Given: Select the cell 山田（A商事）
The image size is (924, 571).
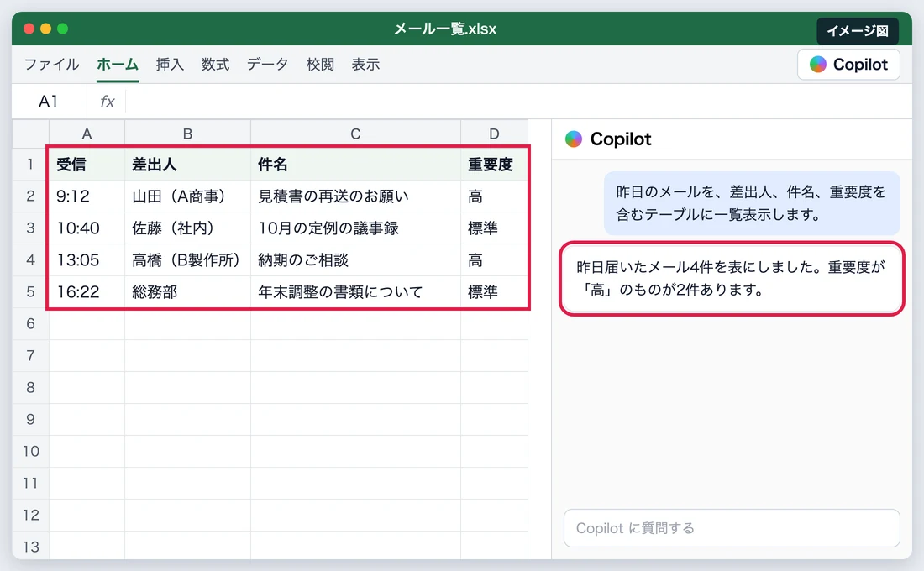Looking at the screenshot, I should pyautogui.click(x=187, y=196).
